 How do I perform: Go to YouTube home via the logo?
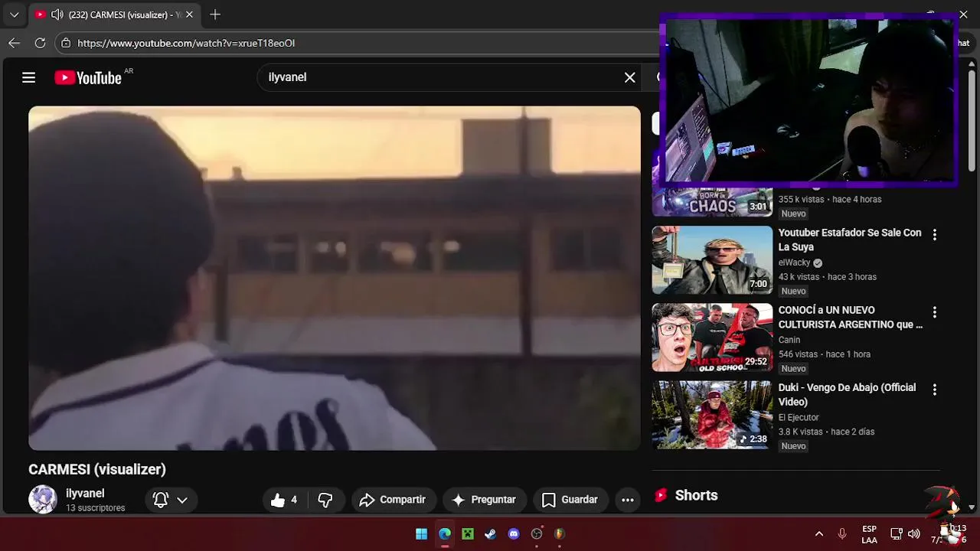(x=88, y=77)
